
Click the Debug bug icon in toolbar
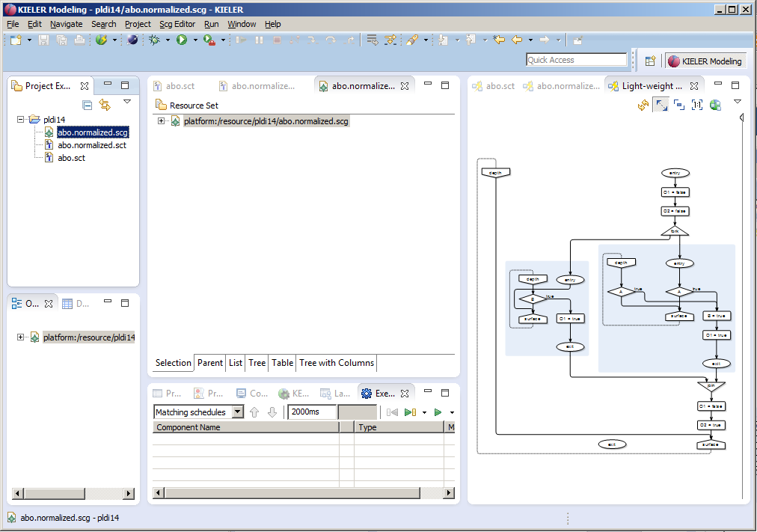click(154, 40)
